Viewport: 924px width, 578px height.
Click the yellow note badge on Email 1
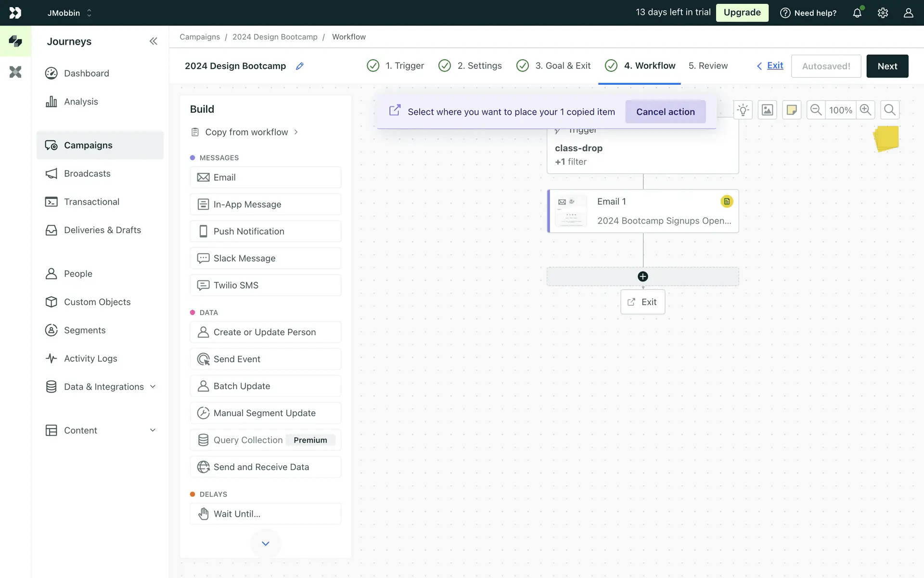727,201
